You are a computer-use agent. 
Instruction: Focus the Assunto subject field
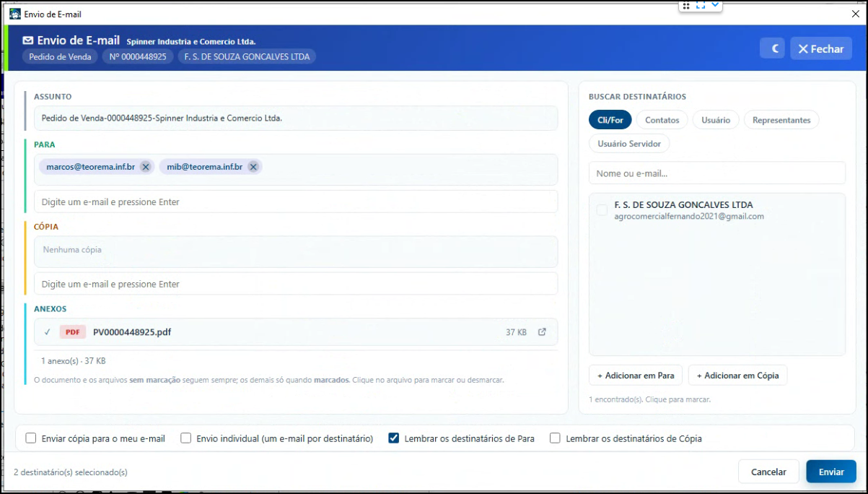coord(296,118)
